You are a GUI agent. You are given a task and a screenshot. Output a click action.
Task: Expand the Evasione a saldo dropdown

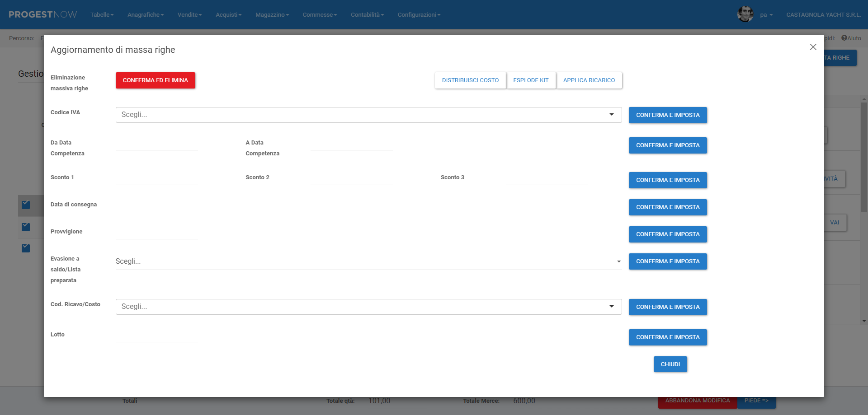tap(368, 261)
